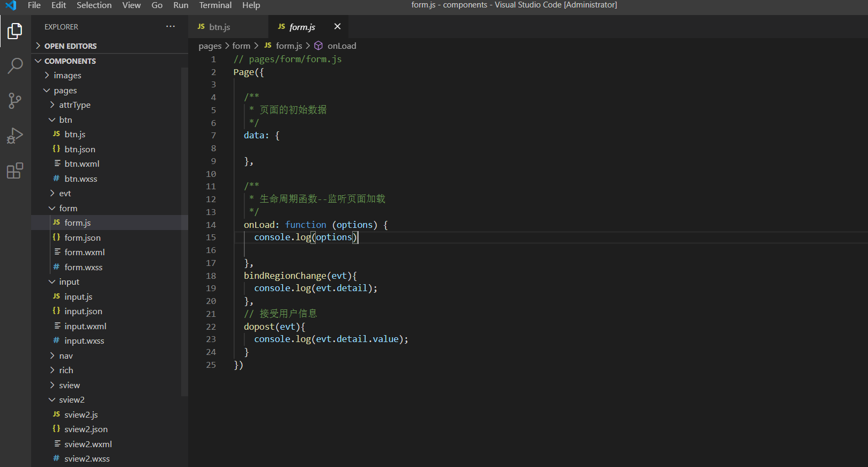Viewport: 868px width, 467px height.
Task: Click the JS icon of sview2.js
Action: click(56, 414)
